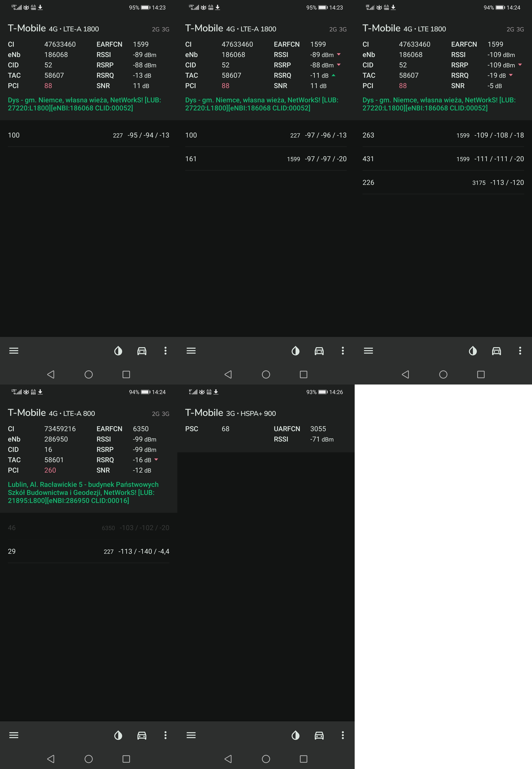Select neighbor cell row 161 with EARFCN 1599
The image size is (532, 769).
tap(266, 159)
